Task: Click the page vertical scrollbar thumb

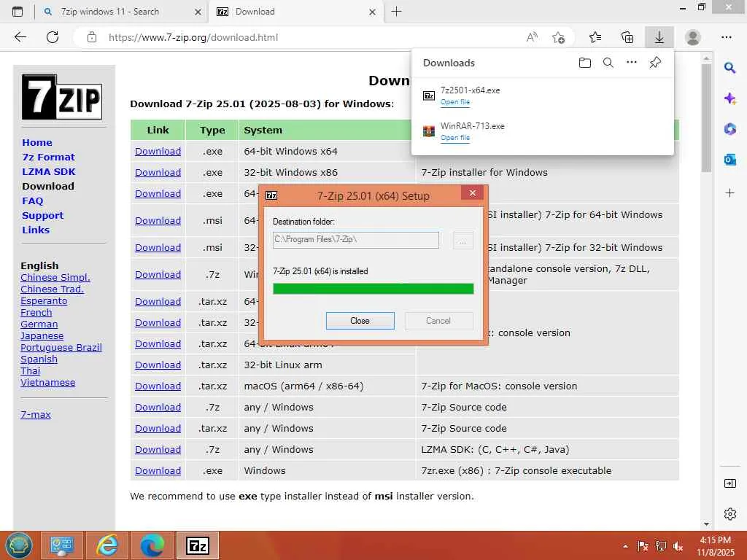Action: coord(706,118)
